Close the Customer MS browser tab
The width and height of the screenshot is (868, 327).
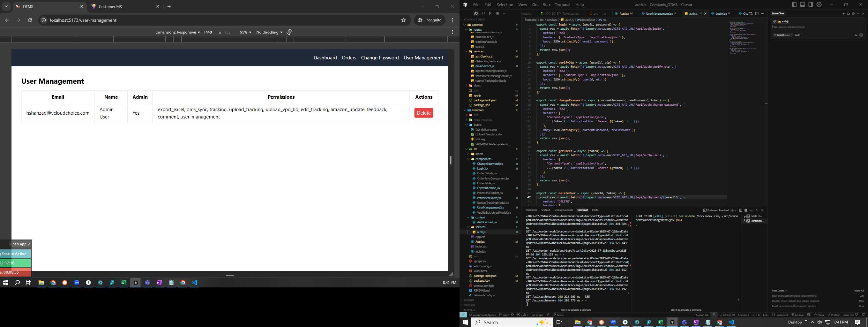coord(157,6)
